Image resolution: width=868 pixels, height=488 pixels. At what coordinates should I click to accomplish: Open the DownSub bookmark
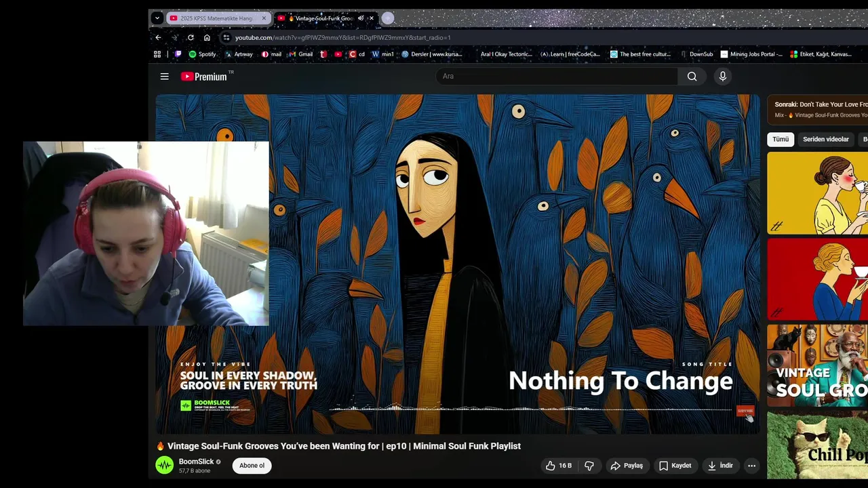point(696,54)
